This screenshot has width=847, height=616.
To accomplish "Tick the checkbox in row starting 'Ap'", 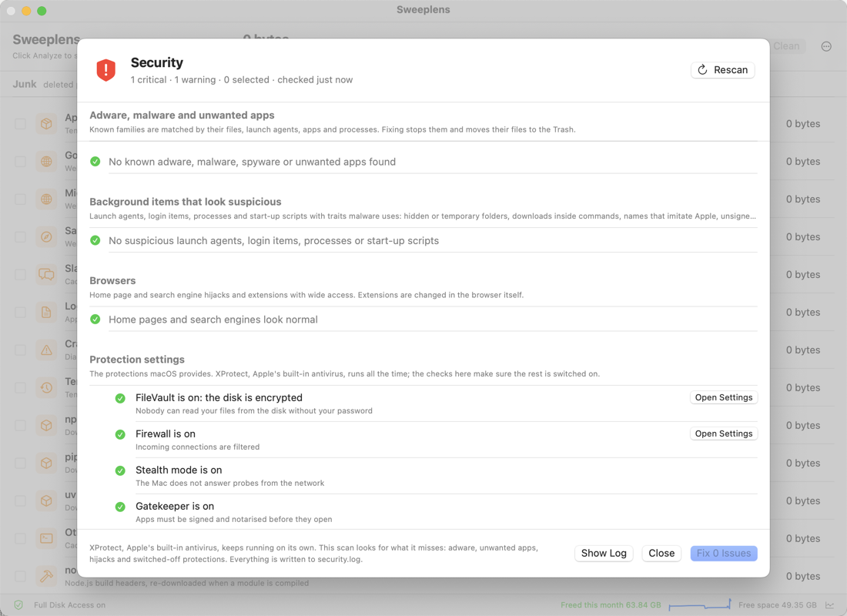I will click(x=21, y=124).
